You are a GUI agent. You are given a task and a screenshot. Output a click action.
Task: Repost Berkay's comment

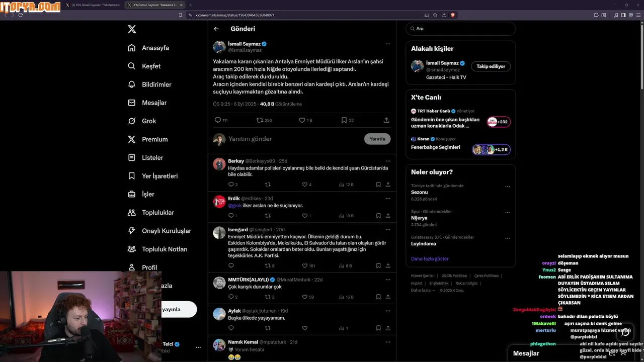click(268, 185)
